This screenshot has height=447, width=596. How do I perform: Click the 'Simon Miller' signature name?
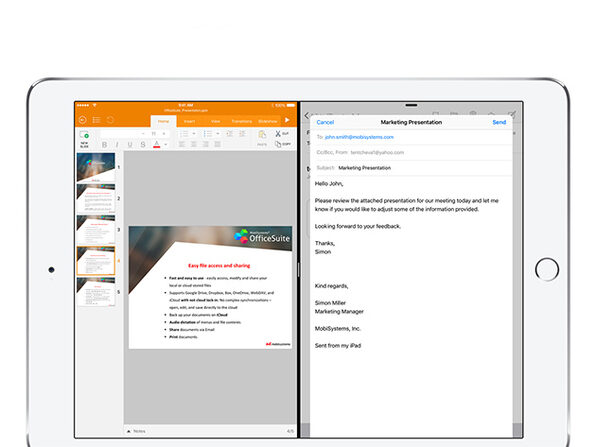pyautogui.click(x=330, y=303)
